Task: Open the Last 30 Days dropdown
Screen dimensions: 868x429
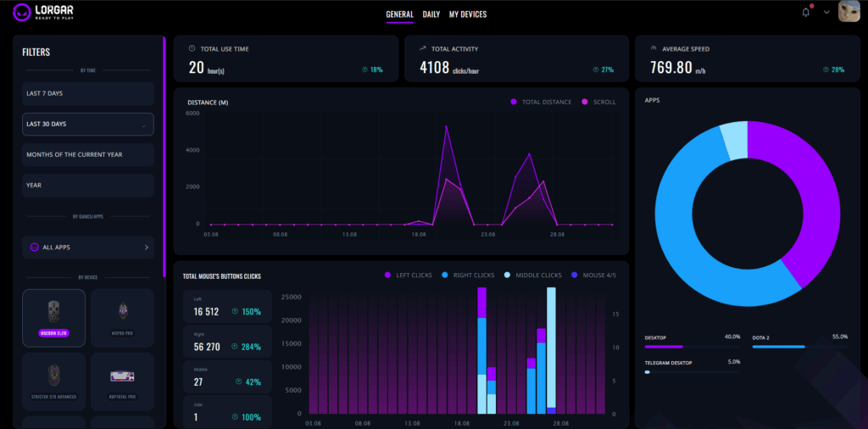Action: (88, 125)
